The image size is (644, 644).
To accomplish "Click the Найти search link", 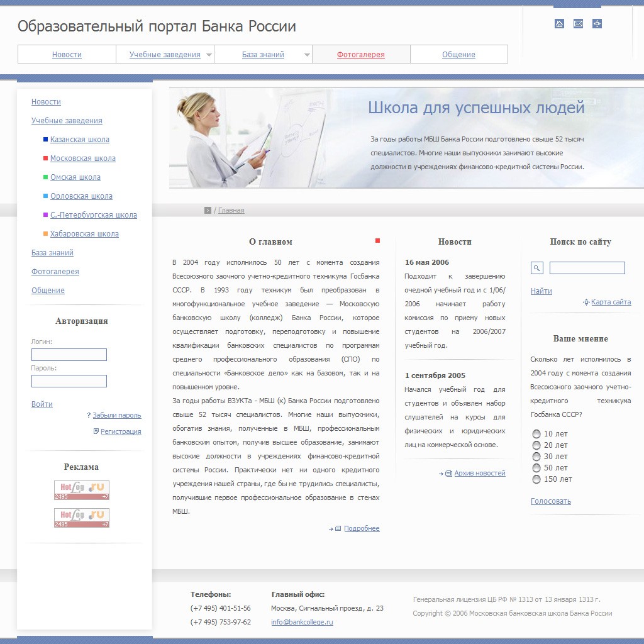I will point(541,291).
